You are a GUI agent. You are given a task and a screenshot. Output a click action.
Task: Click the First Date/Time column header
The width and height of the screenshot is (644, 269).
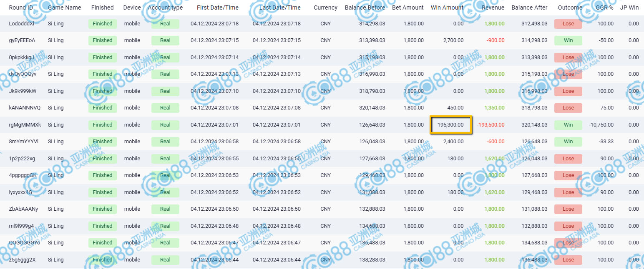pos(218,7)
